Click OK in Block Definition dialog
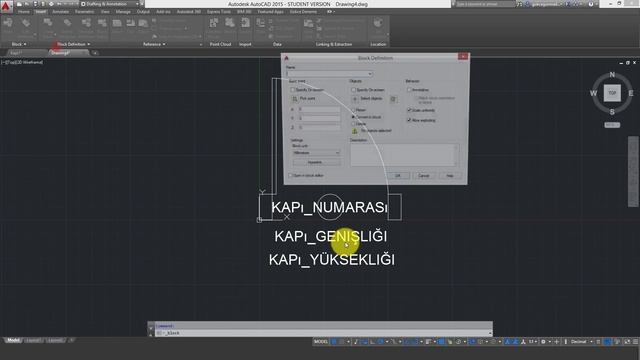 398,176
